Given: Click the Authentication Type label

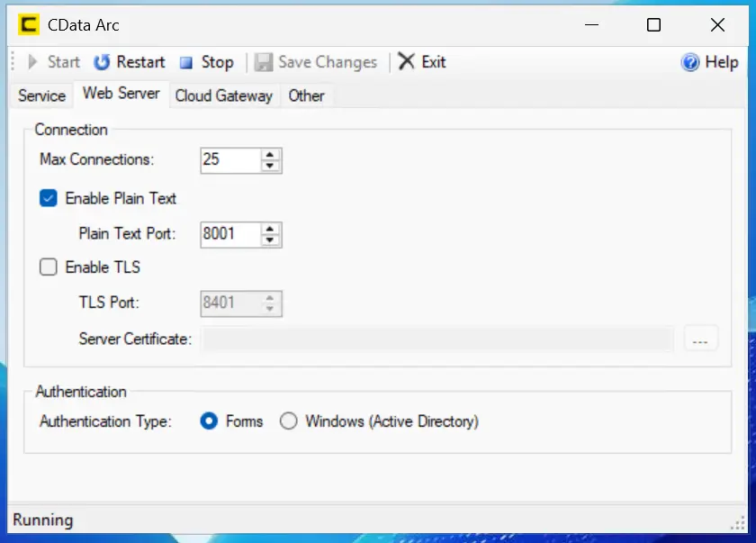Looking at the screenshot, I should tap(105, 421).
